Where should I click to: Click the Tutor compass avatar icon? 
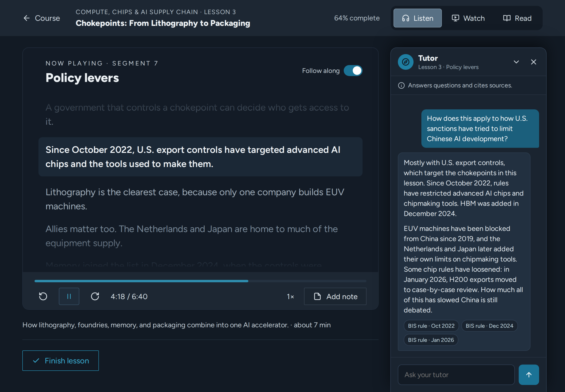tap(405, 62)
